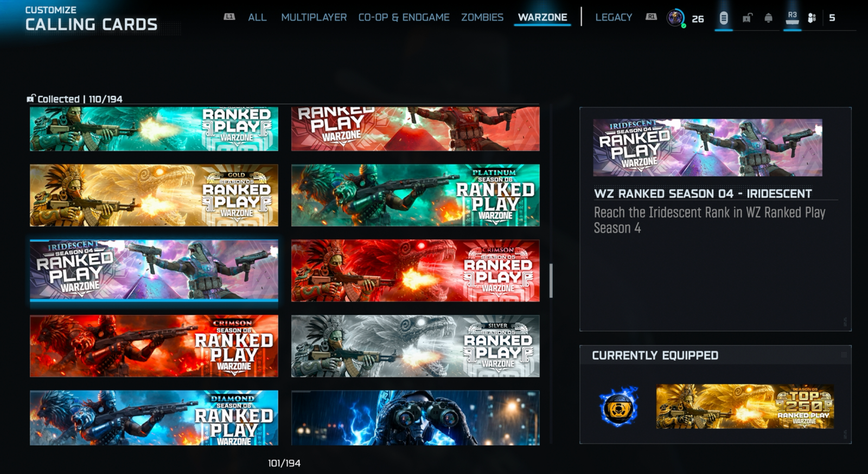Select the Gold Season 05 calling card
The width and height of the screenshot is (868, 474).
point(154,195)
